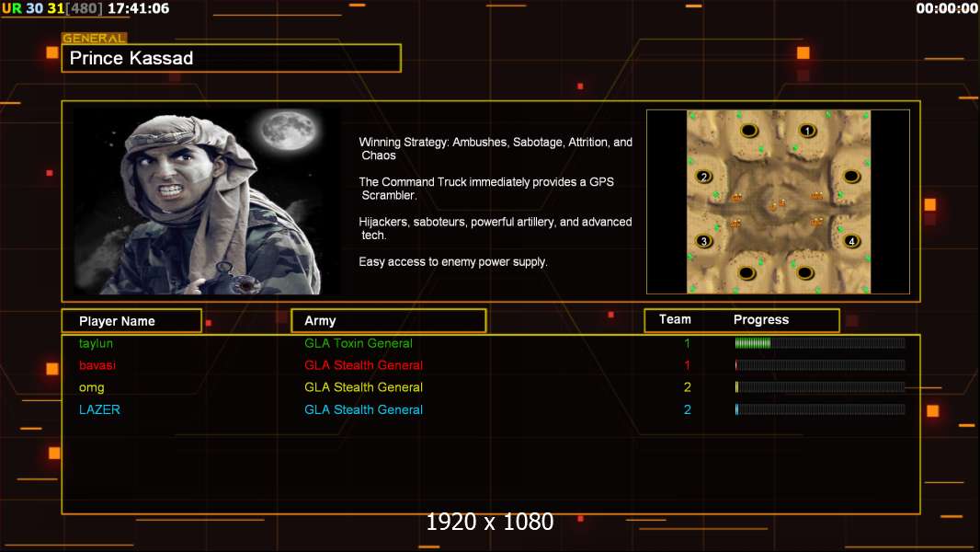The height and width of the screenshot is (552, 980).
Task: Click the Hijackers, saboteurs description text
Action: click(x=495, y=228)
